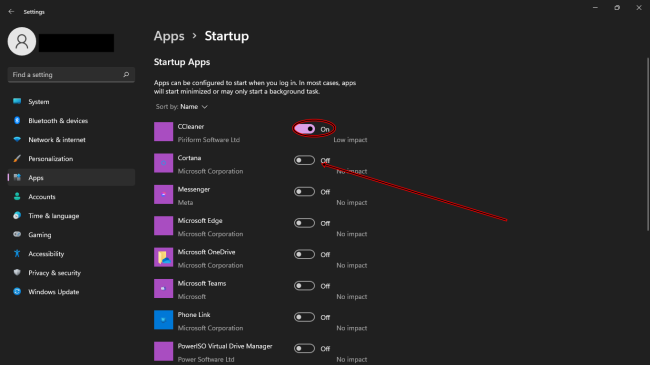Click the Startup Apps heading

182,62
